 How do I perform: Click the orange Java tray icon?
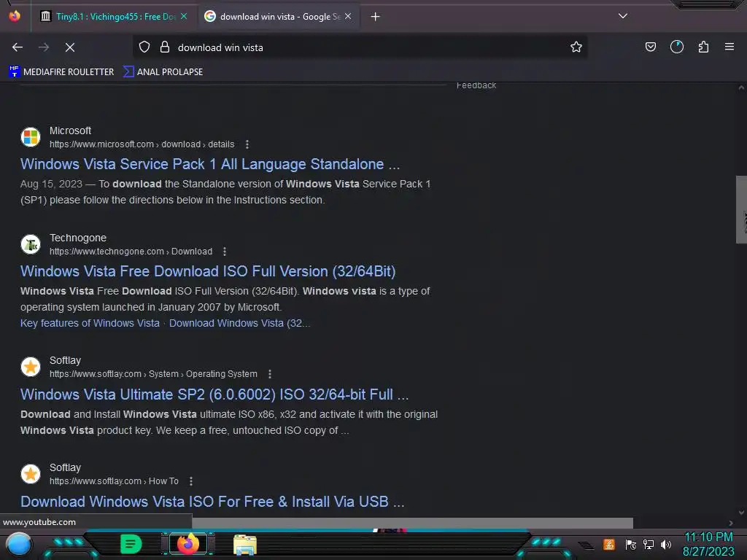pyautogui.click(x=609, y=544)
